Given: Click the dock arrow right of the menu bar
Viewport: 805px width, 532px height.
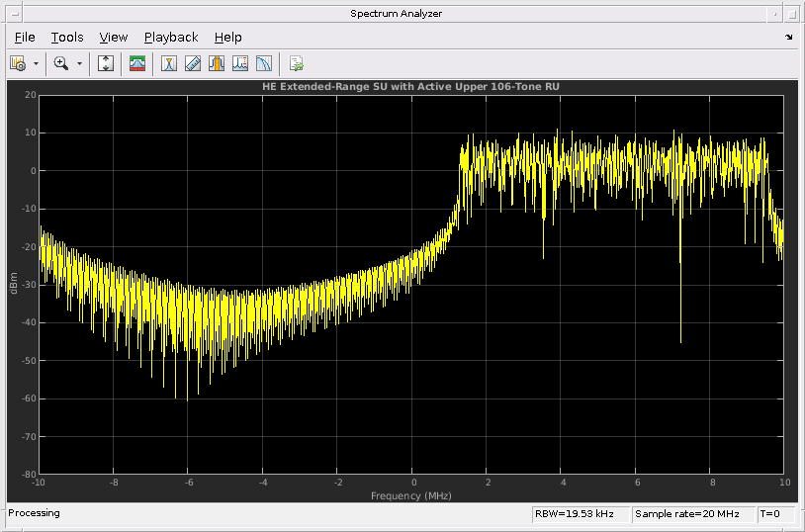Looking at the screenshot, I should click(x=788, y=38).
